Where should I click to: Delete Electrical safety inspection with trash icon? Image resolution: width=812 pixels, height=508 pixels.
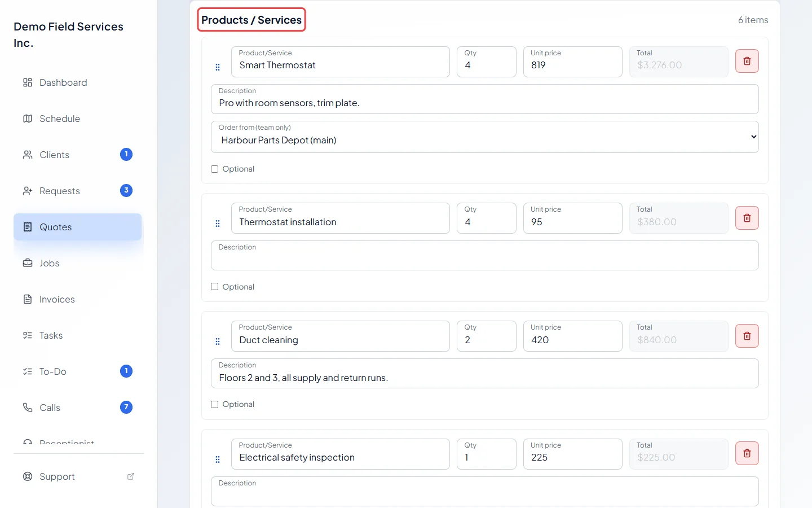[747, 453]
